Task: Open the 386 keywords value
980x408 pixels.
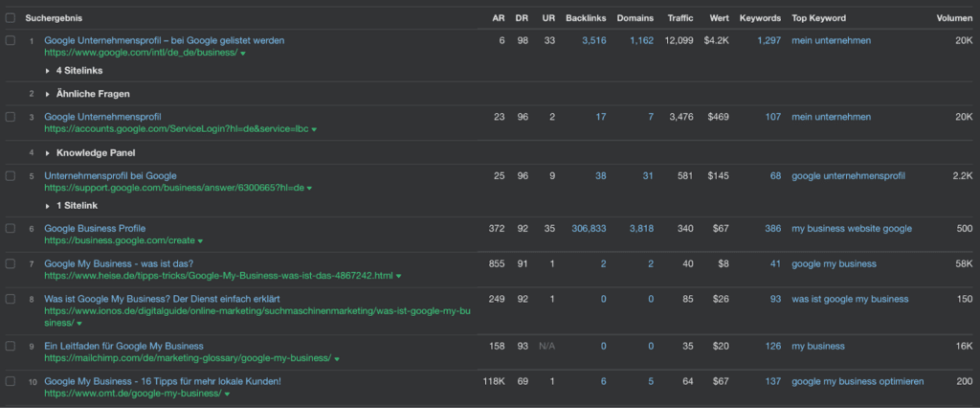Action: (x=773, y=228)
